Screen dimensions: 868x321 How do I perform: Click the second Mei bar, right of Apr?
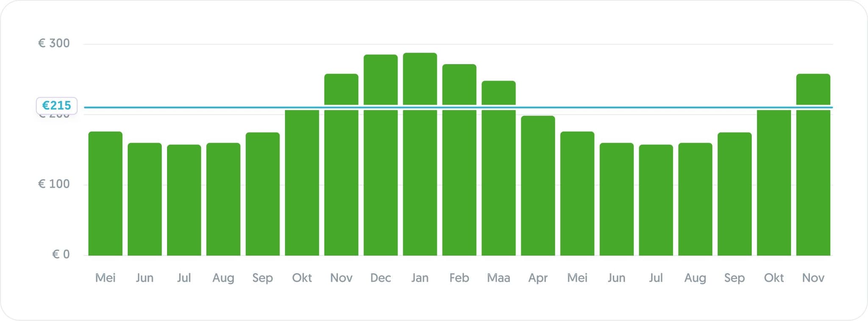[577, 195]
